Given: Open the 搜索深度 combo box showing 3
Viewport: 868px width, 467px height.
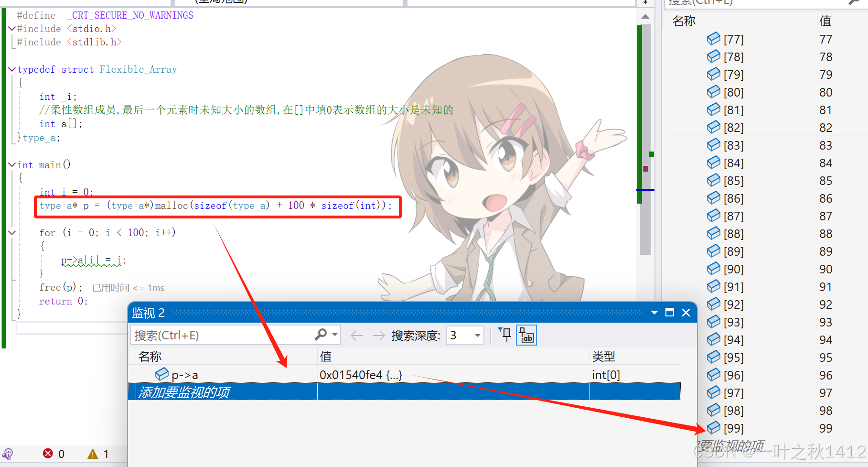Looking at the screenshot, I should click(465, 335).
